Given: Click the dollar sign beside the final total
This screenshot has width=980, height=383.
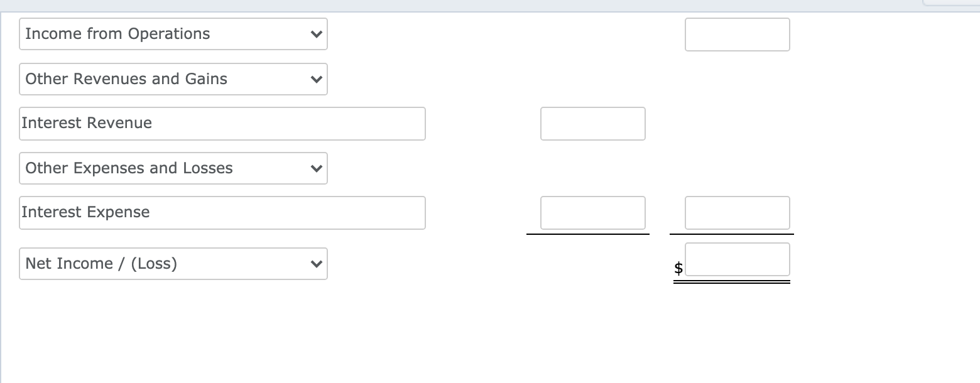Looking at the screenshot, I should pos(678,267).
